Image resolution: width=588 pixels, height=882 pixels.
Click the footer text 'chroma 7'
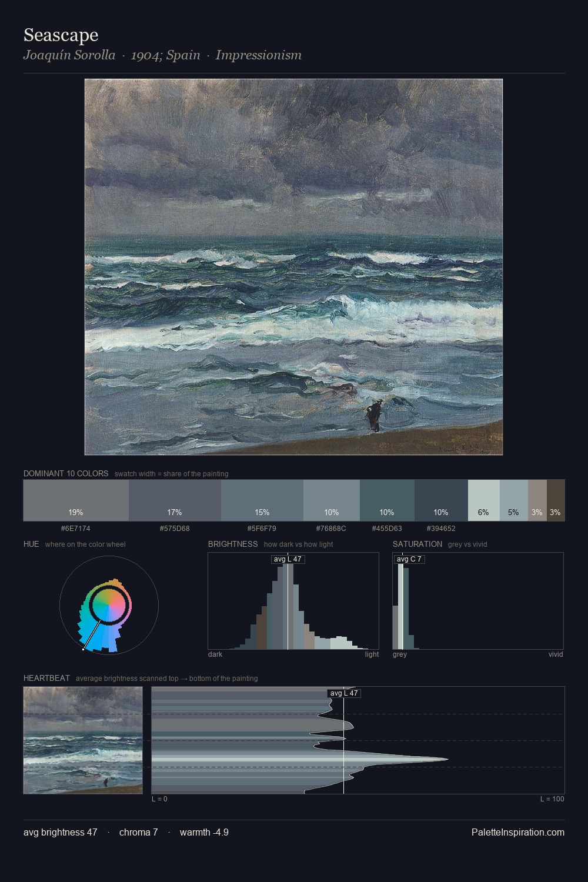pos(139,832)
